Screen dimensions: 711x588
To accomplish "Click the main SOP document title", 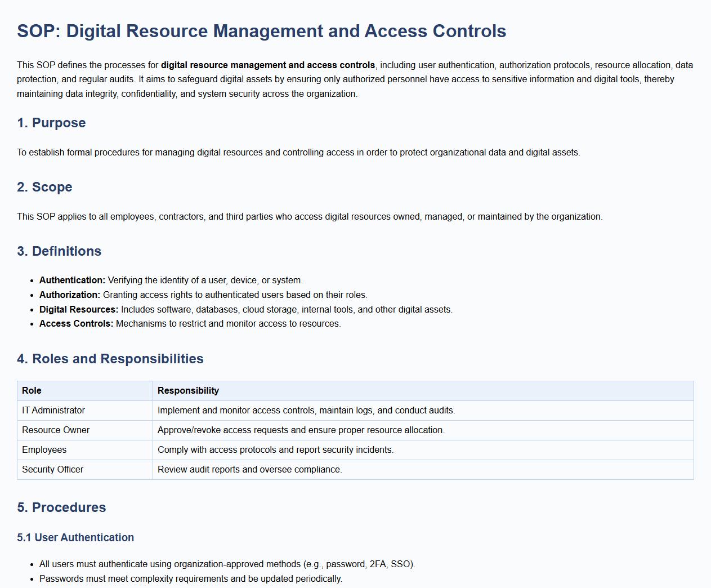I will pyautogui.click(x=261, y=31).
